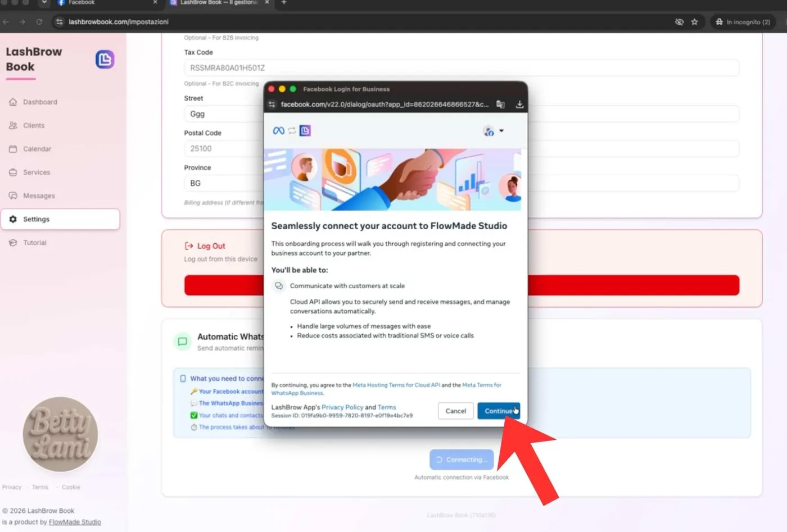Close the Facebook browser tab
Viewport: 787px width, 532px height.
[x=155, y=3]
